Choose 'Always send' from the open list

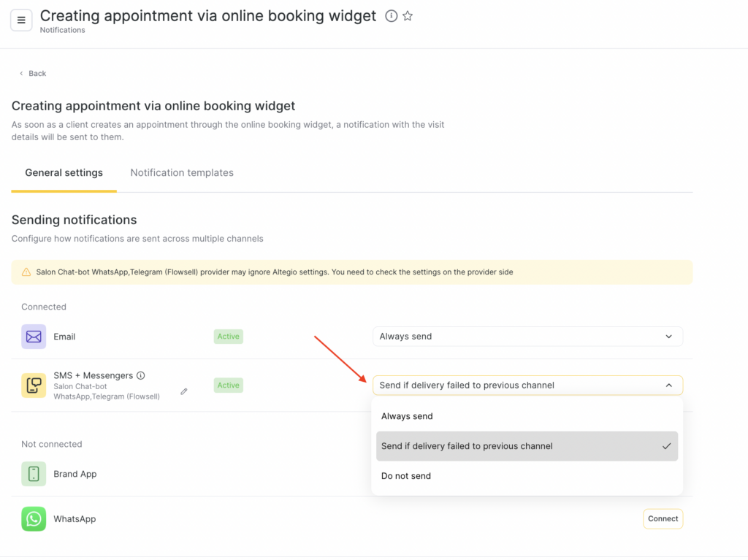point(407,416)
